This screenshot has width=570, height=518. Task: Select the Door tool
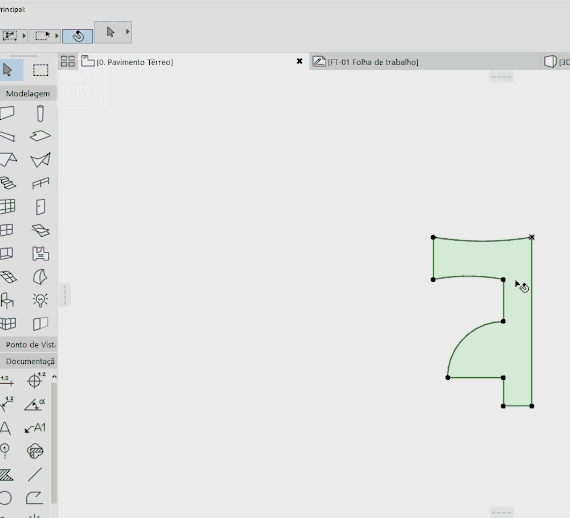[x=40, y=207]
